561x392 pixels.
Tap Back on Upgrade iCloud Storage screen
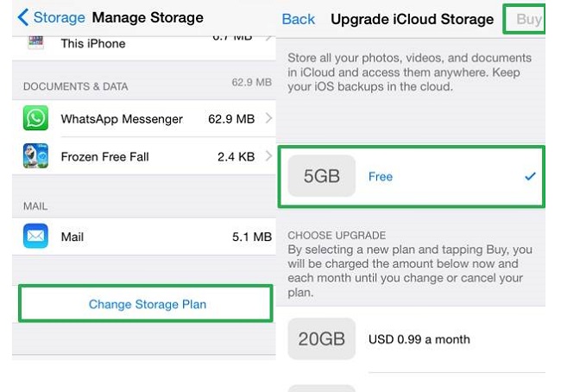pyautogui.click(x=299, y=19)
